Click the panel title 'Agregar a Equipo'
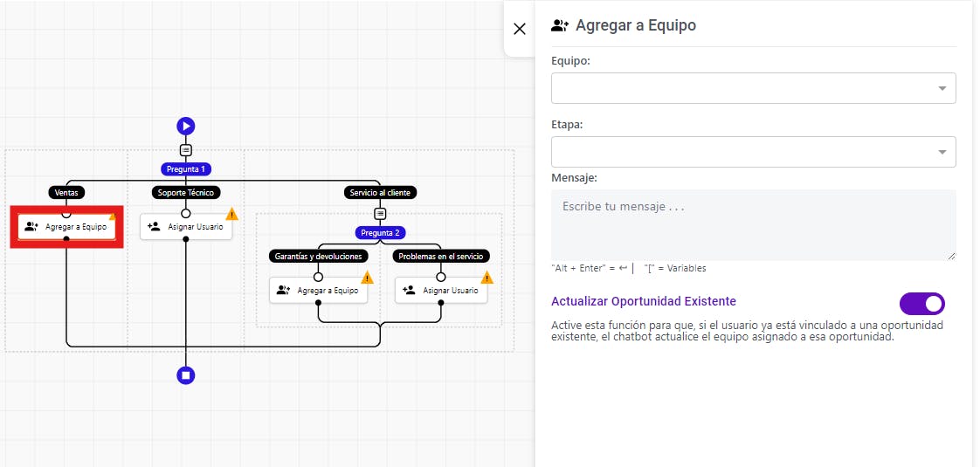 tap(636, 25)
